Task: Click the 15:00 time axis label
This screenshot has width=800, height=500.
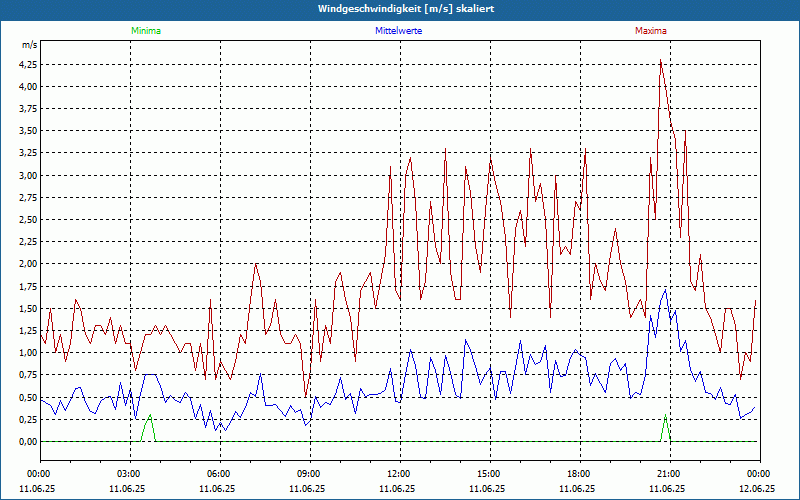Action: 490,474
